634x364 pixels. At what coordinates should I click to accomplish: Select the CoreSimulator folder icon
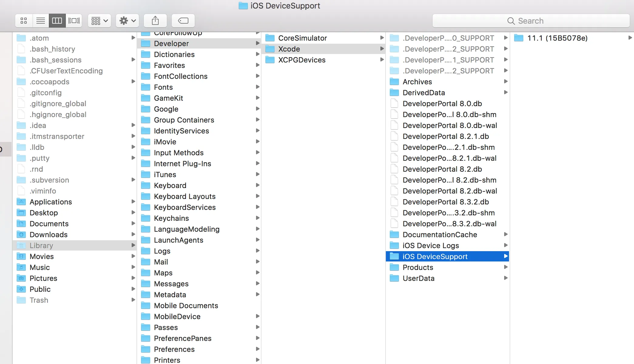click(x=270, y=38)
